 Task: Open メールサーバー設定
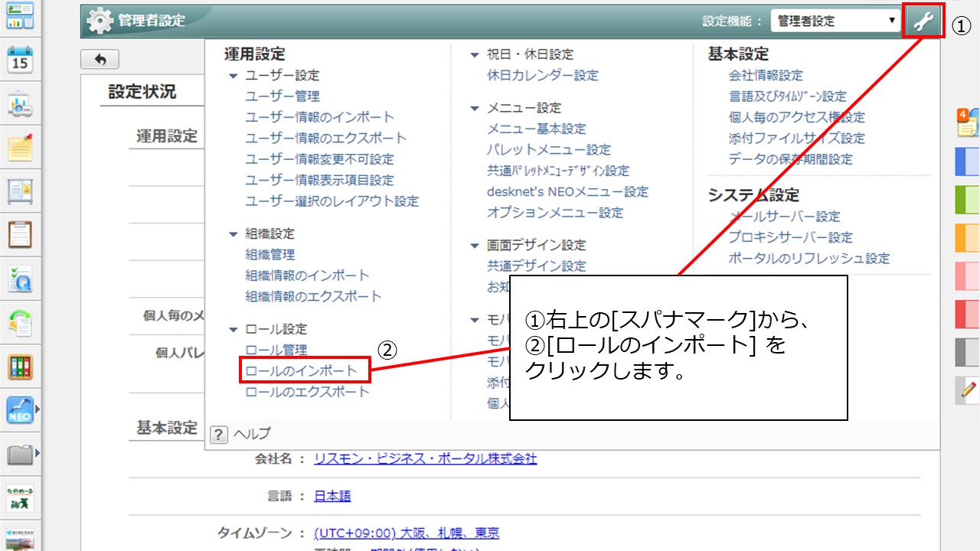coord(785,217)
